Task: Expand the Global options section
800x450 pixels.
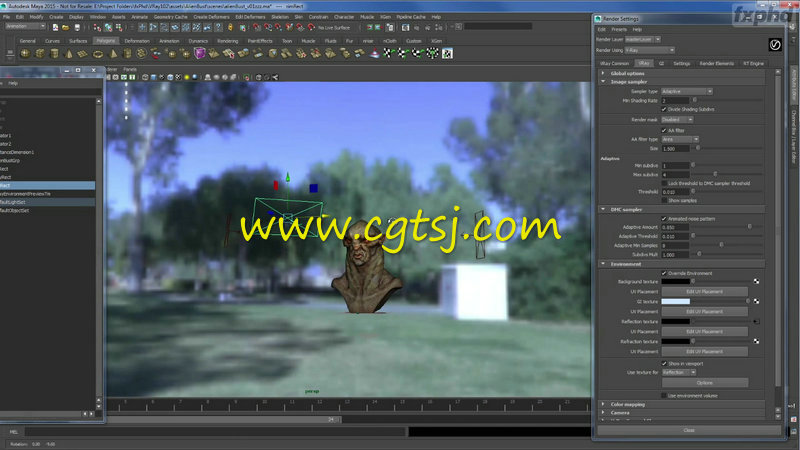Action: [603, 73]
